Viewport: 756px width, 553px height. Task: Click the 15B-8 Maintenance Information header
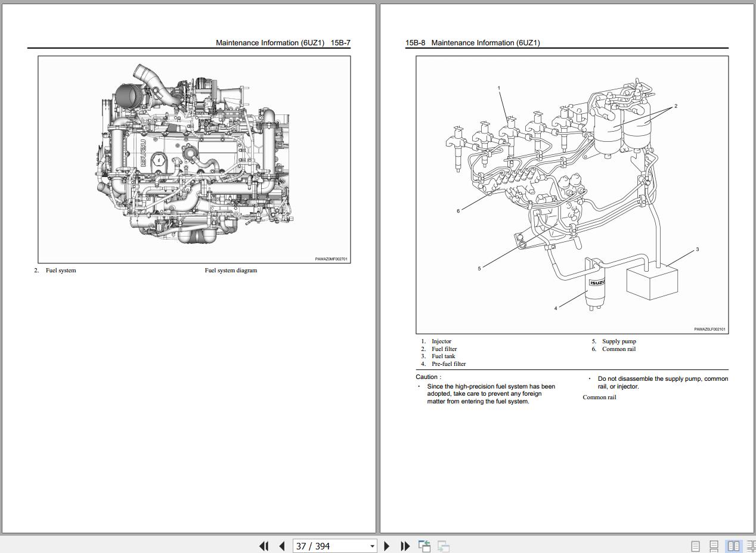[472, 43]
